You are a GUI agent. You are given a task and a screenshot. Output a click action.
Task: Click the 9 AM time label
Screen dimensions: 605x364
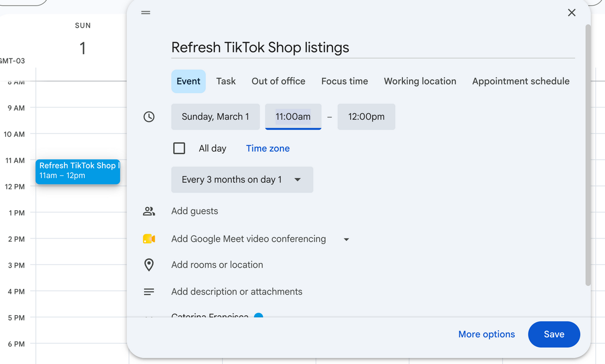pos(16,108)
